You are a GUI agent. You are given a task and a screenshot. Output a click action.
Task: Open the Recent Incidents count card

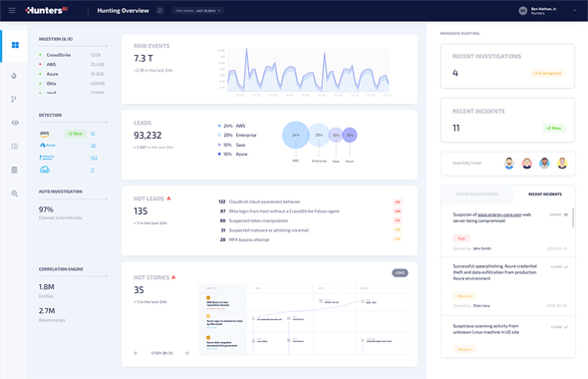[x=507, y=120]
